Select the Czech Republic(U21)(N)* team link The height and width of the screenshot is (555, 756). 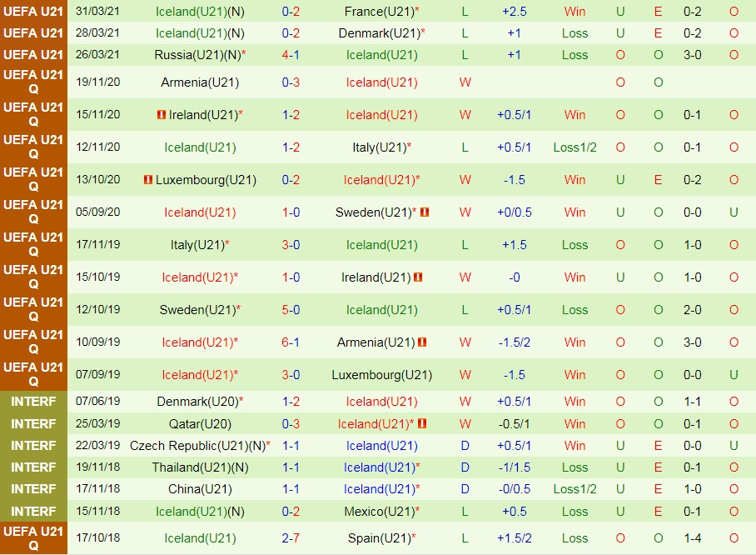[x=200, y=445]
